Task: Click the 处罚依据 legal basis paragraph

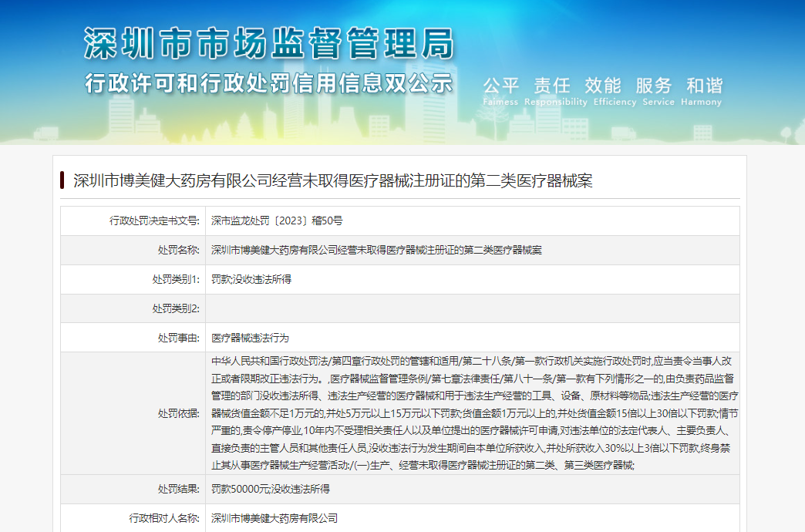Action: pyautogui.click(x=472, y=413)
